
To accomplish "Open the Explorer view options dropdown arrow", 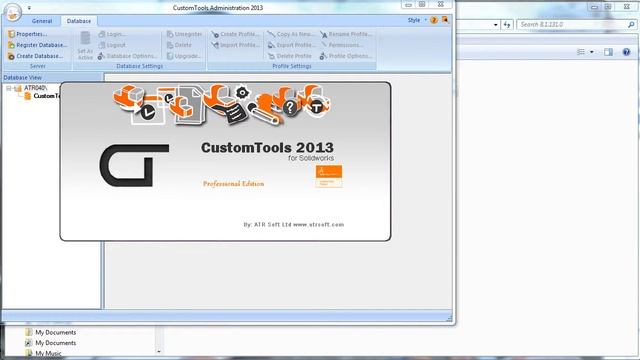I will [x=592, y=52].
